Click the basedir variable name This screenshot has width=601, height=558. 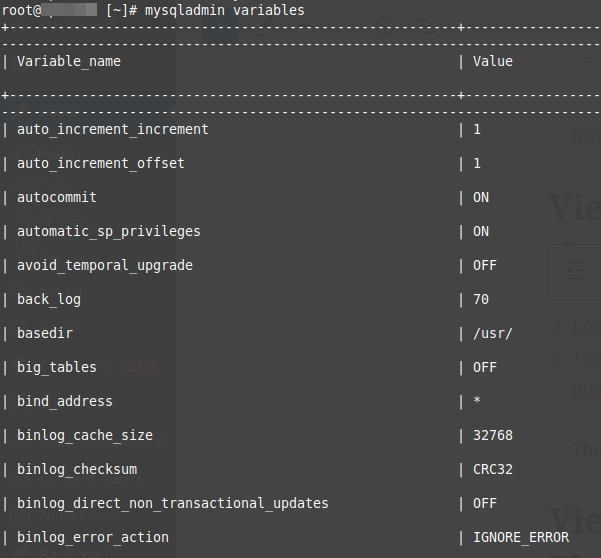click(44, 333)
